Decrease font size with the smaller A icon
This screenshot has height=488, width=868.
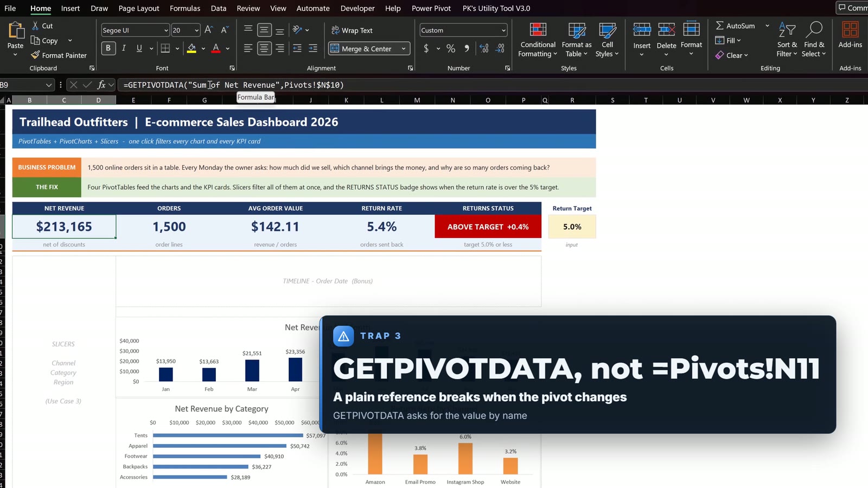coord(224,30)
